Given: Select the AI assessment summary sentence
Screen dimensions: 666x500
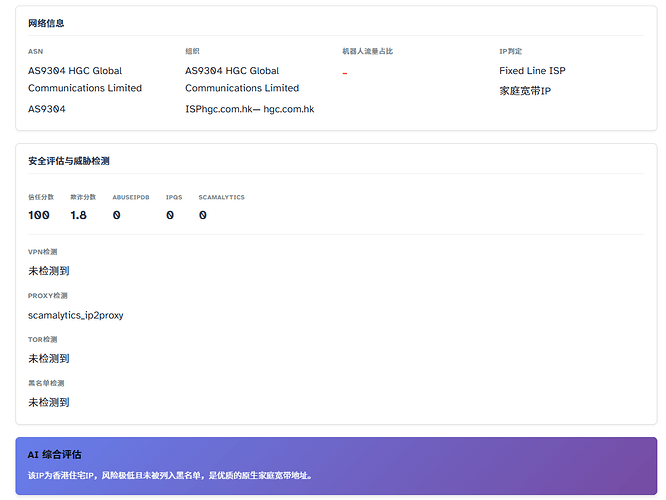Looking at the screenshot, I should coord(170,476).
